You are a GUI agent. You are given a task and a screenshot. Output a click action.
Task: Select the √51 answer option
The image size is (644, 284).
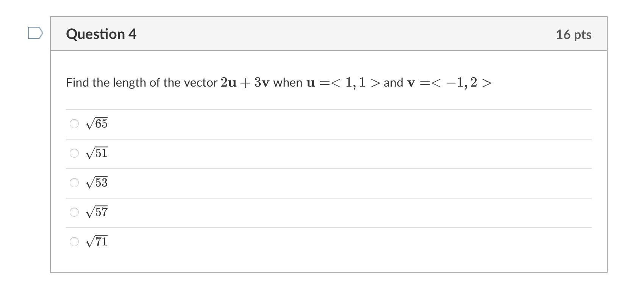pyautogui.click(x=74, y=153)
